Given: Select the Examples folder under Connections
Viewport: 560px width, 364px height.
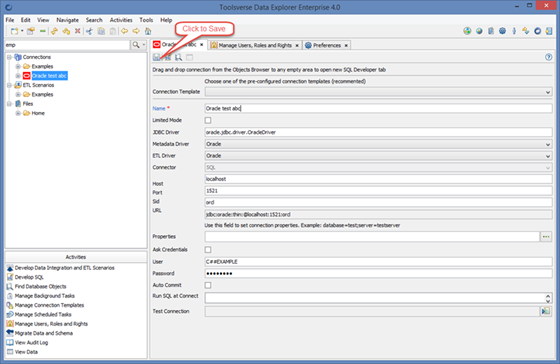Looking at the screenshot, I should pos(42,66).
